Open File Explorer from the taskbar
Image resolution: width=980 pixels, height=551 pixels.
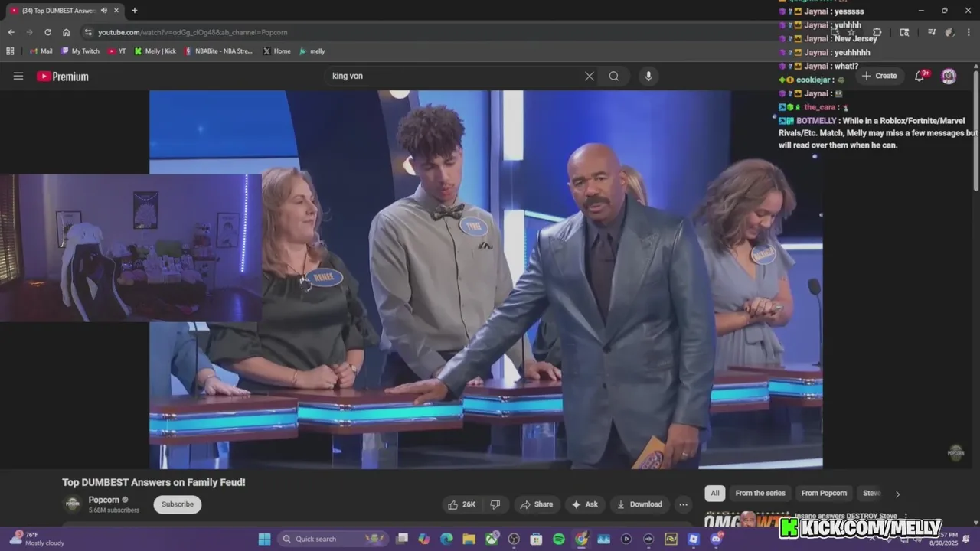tap(469, 539)
